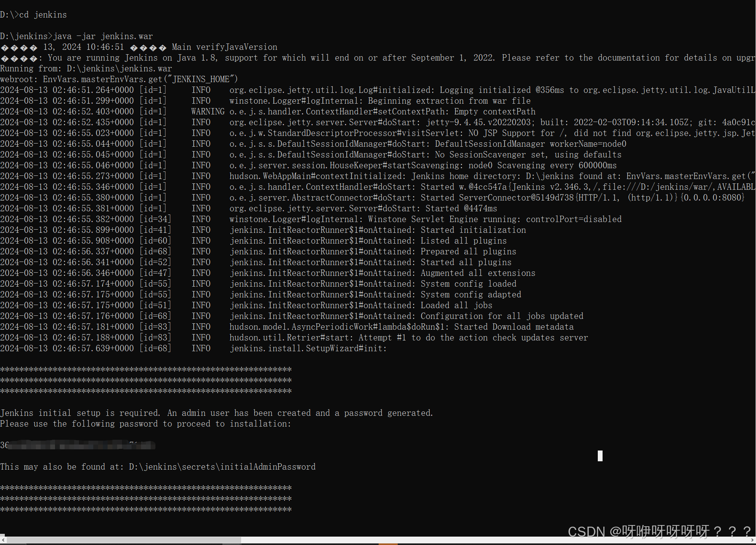Click 'Beginning extraction from war file' line
The image size is (756, 545).
(265, 100)
